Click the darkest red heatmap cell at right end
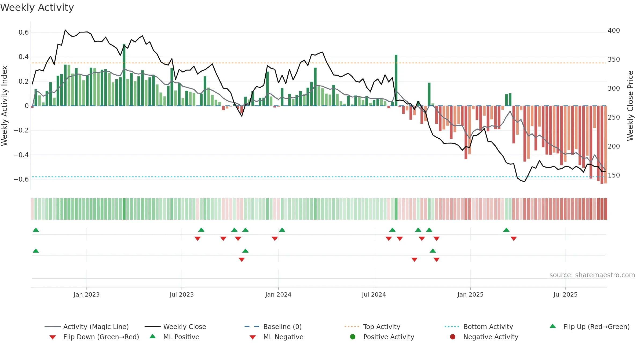 point(605,209)
